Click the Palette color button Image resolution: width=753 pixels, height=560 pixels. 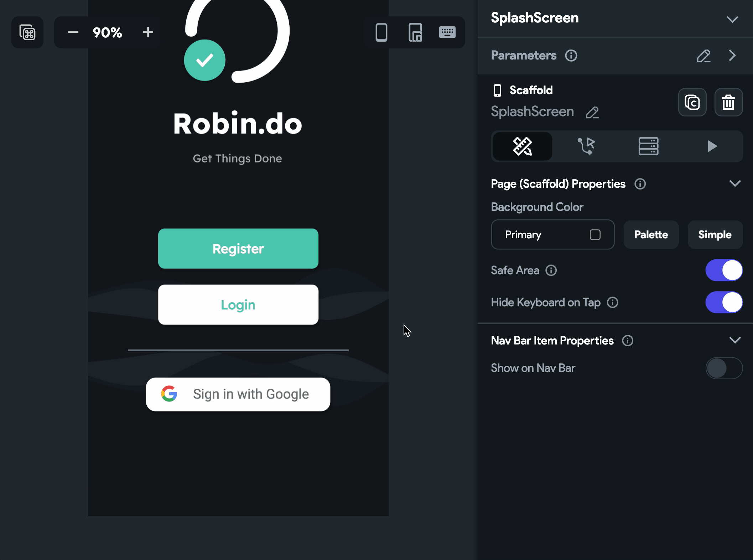[651, 235]
